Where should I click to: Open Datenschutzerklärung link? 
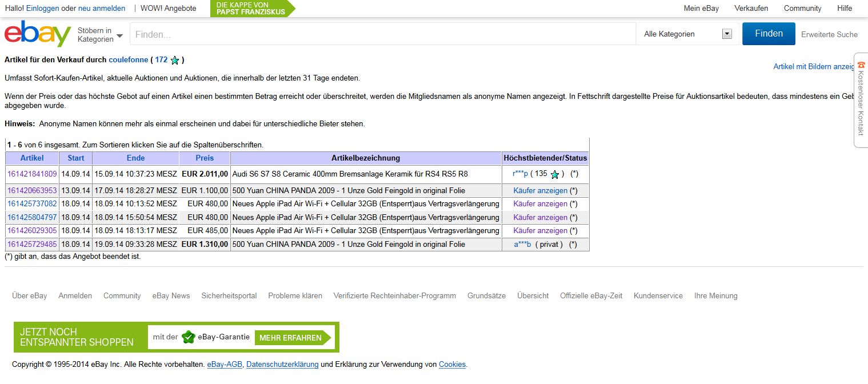point(282,364)
